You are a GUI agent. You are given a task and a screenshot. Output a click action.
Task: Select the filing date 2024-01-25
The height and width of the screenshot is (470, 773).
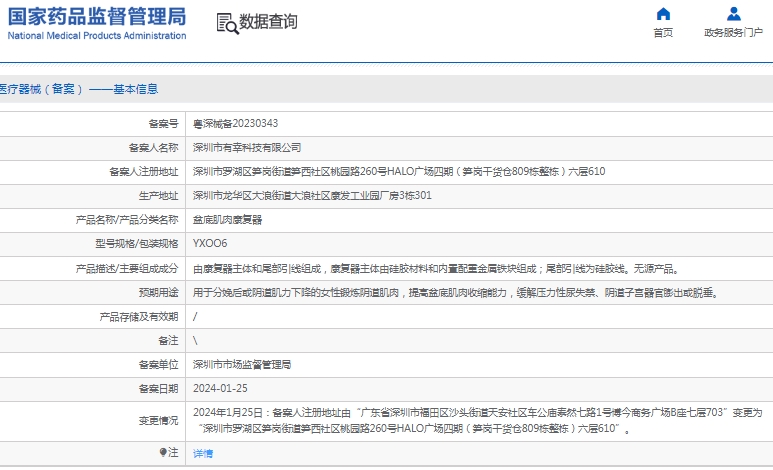220,388
